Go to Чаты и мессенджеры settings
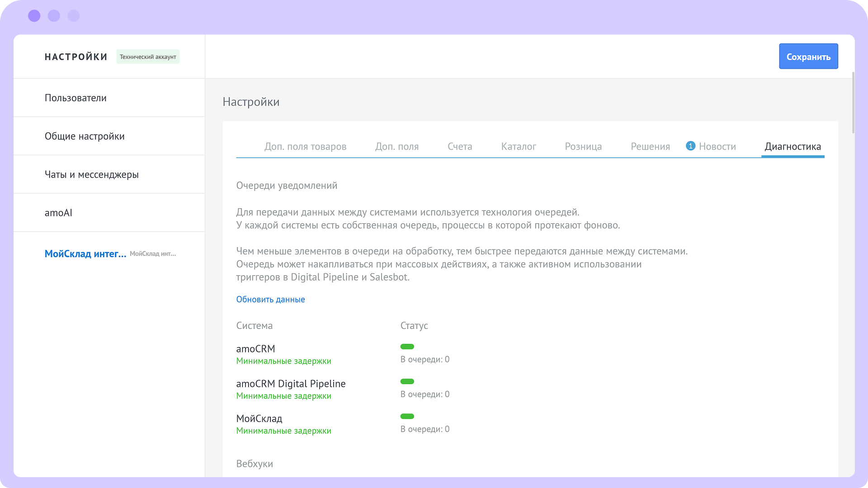The height and width of the screenshot is (488, 868). pyautogui.click(x=91, y=175)
